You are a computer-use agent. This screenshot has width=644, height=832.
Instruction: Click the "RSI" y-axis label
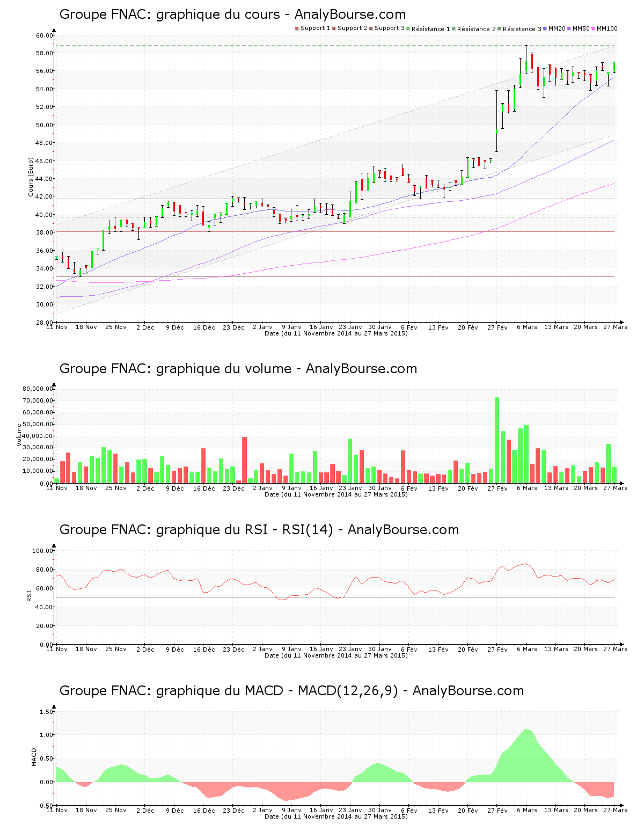[28, 595]
